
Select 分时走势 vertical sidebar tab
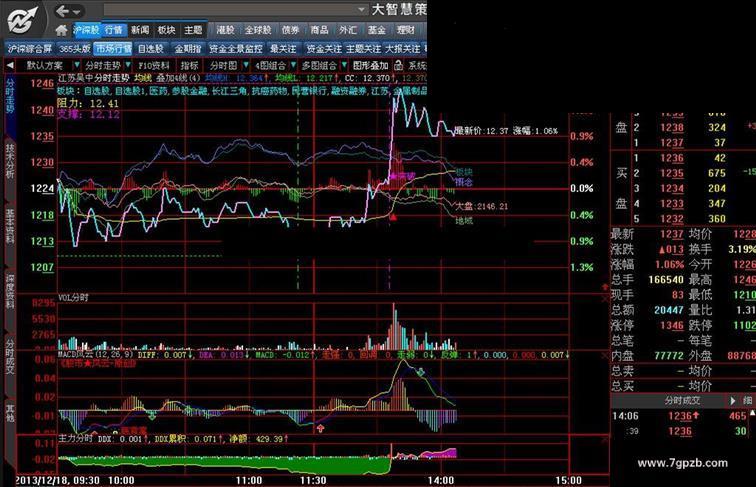(x=10, y=95)
